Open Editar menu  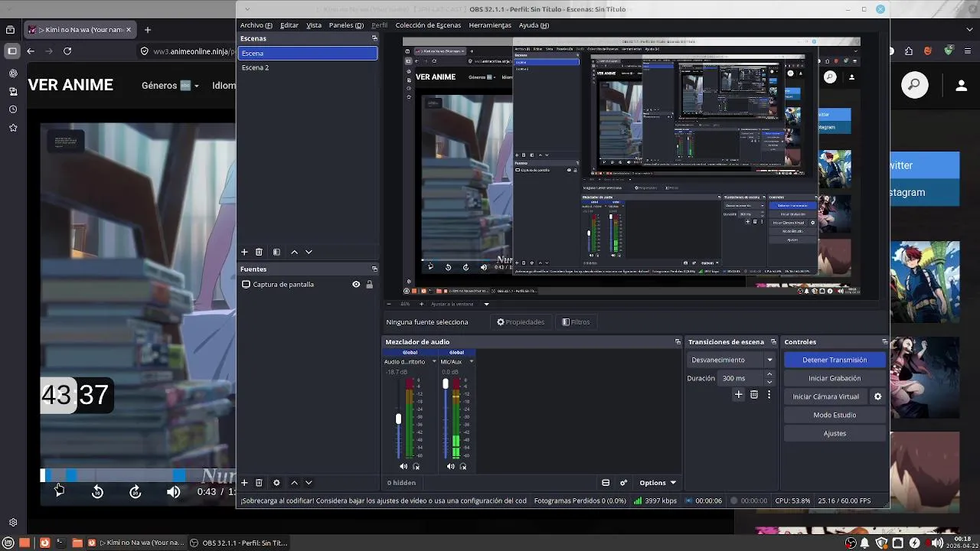(289, 25)
